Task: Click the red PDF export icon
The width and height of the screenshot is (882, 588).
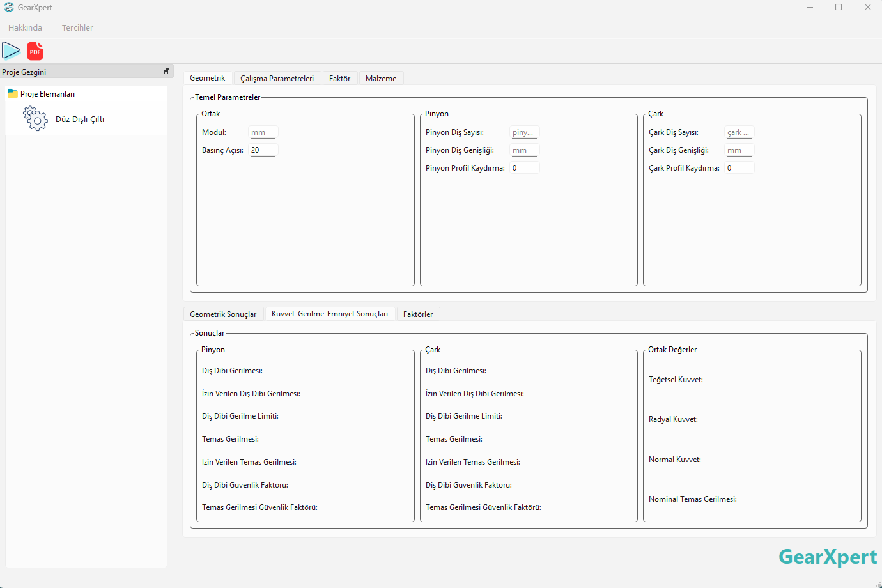Action: 35,51
